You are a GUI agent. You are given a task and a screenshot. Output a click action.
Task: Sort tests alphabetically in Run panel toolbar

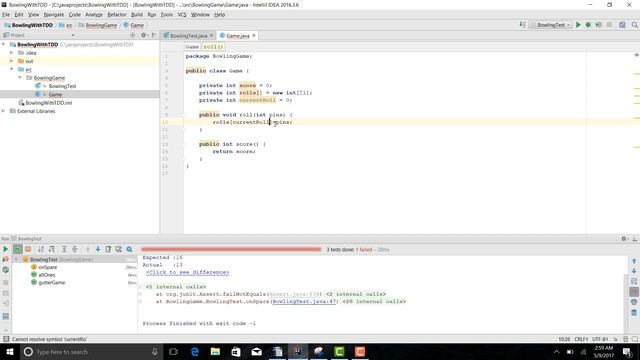(x=41, y=249)
